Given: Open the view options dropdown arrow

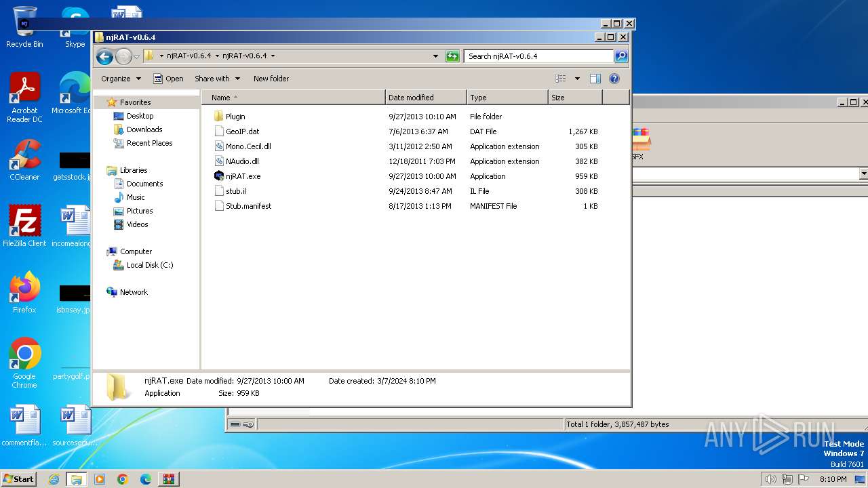Looking at the screenshot, I should click(577, 79).
